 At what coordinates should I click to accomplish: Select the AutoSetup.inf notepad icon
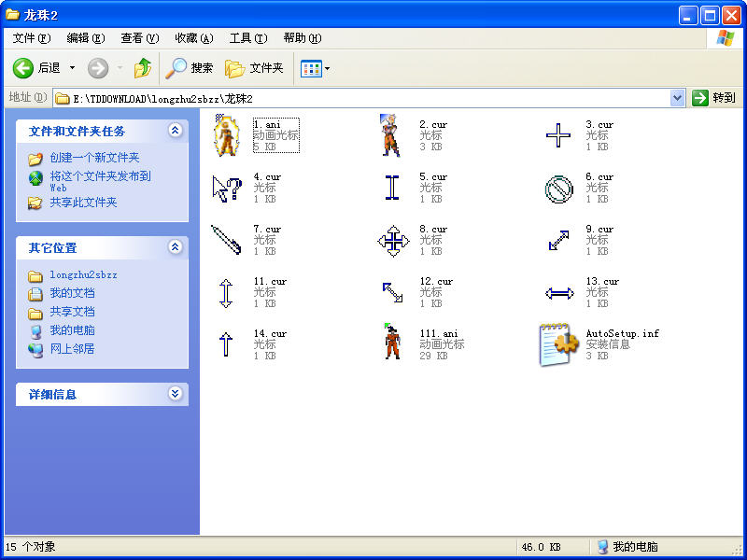click(558, 344)
